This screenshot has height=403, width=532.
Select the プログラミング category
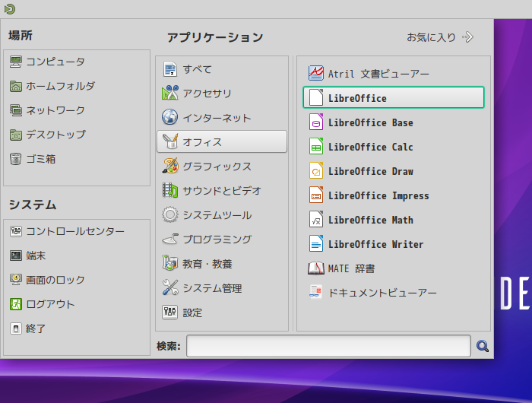coord(222,239)
